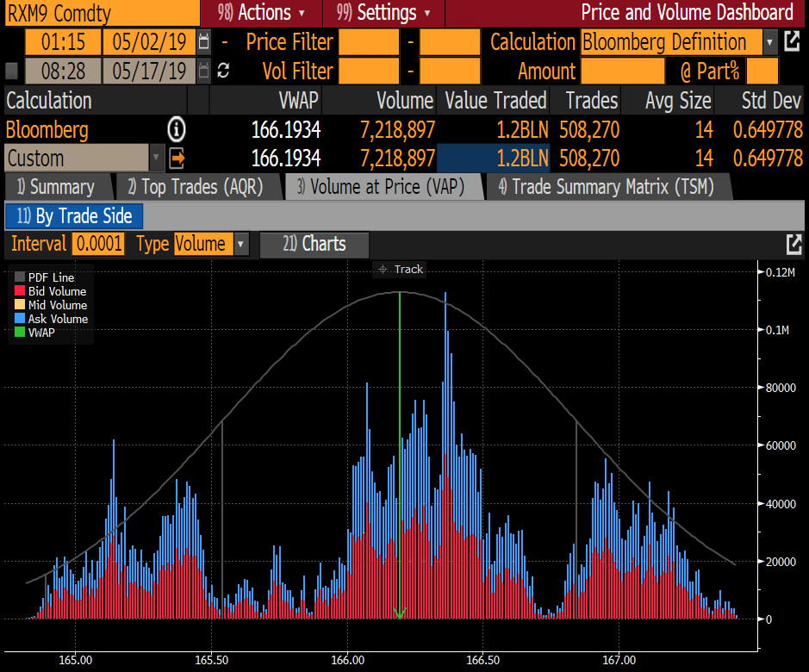Click the Price Filter lower bound field
The image size is (809, 672).
369,42
